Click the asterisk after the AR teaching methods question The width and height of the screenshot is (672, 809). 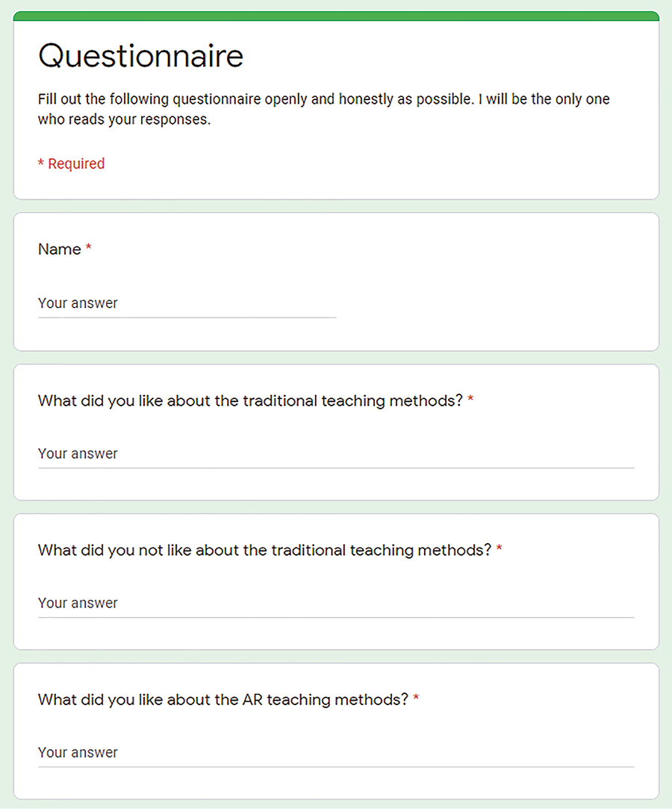(417, 699)
